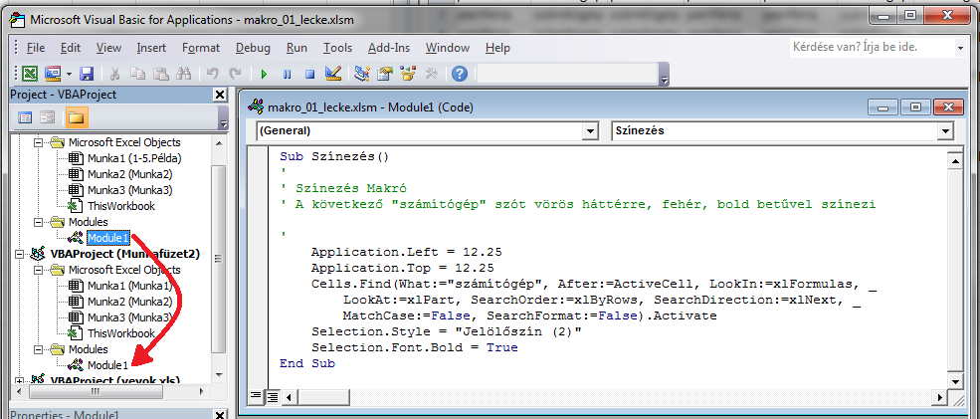Click the 'Selection.Font.Bold = True' line
This screenshot has height=419, width=980.
click(414, 347)
